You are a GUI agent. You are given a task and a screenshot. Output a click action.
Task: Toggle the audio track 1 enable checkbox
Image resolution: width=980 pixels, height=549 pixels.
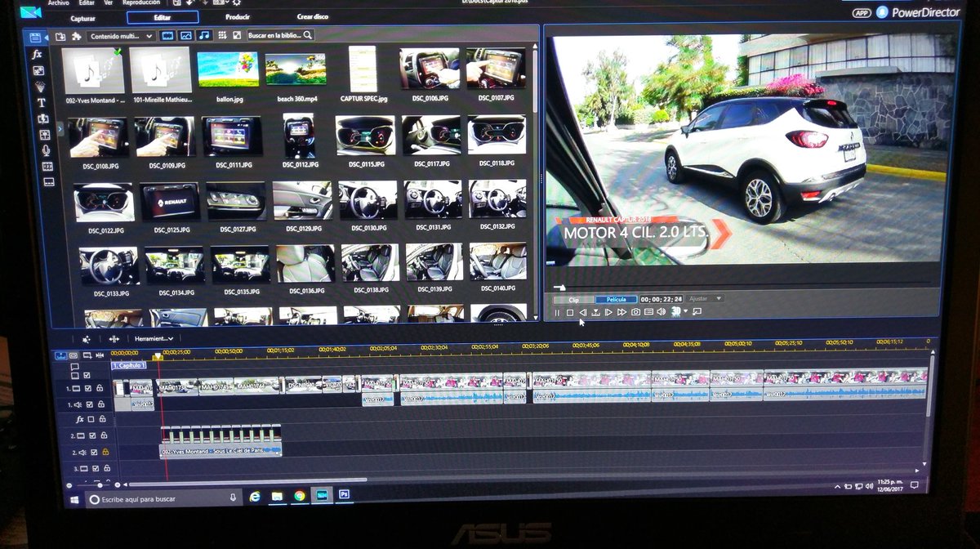tap(90, 404)
